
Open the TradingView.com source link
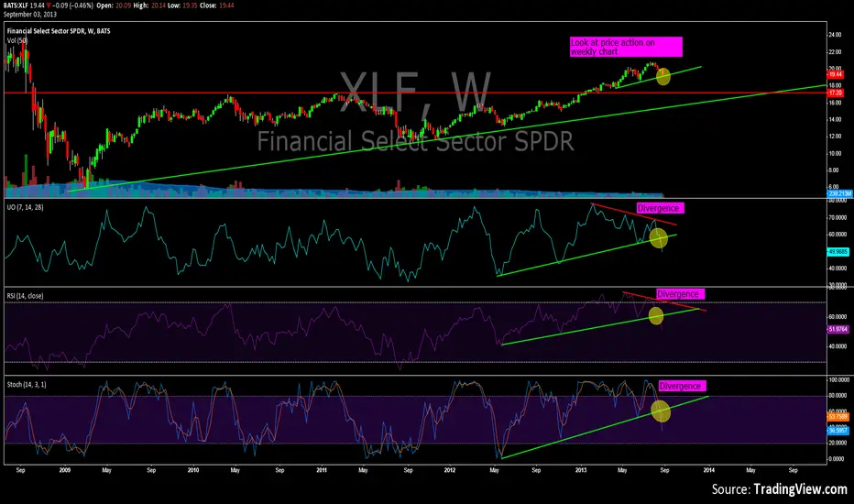click(800, 489)
